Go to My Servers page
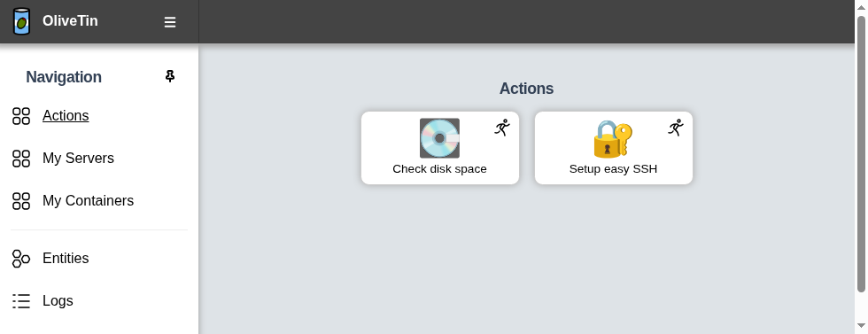 coord(78,159)
